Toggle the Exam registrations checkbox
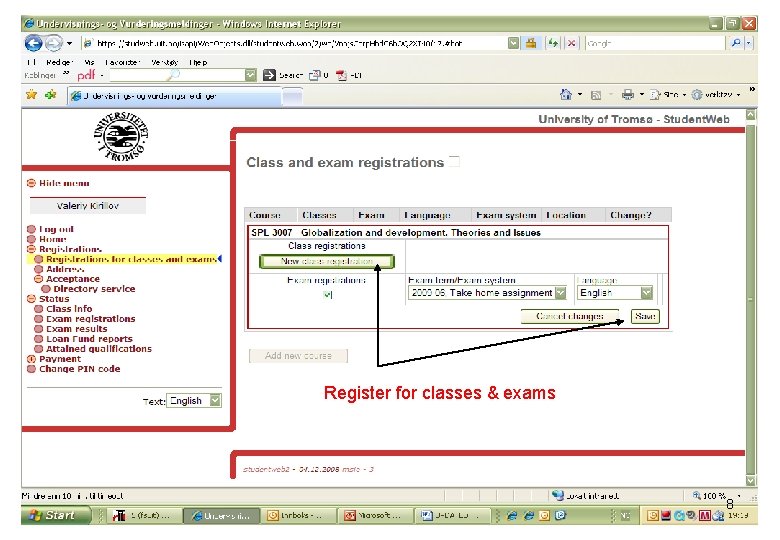 coord(327,294)
